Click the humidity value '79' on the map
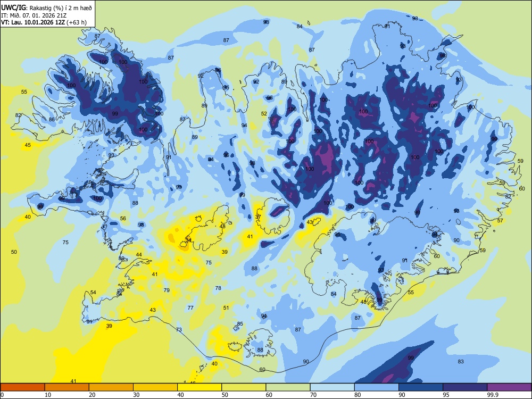The width and height of the screenshot is (532, 399). pos(167,290)
